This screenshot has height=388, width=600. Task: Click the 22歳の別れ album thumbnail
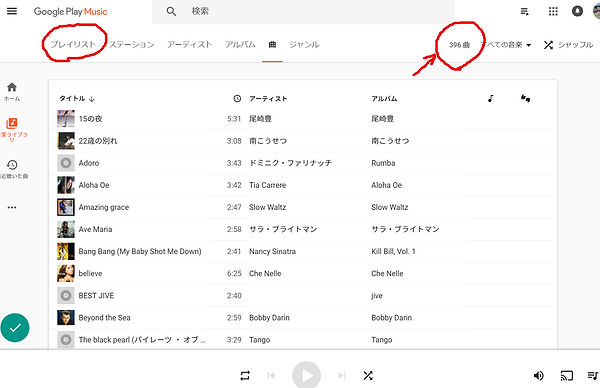pos(66,141)
